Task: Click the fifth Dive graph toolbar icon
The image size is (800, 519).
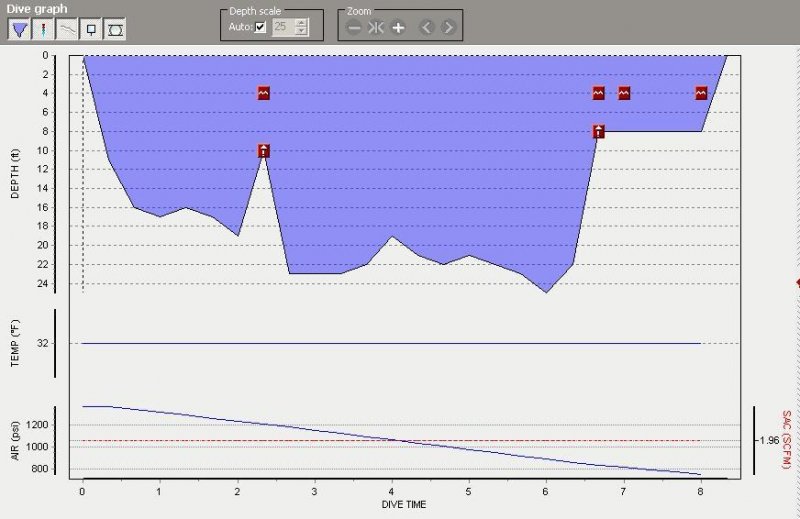Action: pos(115,29)
